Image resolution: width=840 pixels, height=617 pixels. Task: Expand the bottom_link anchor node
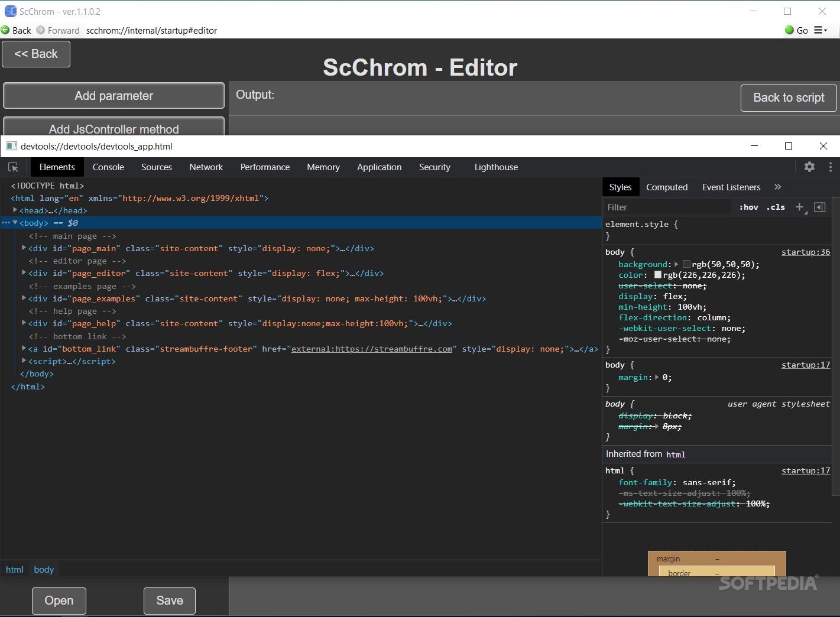[24, 348]
